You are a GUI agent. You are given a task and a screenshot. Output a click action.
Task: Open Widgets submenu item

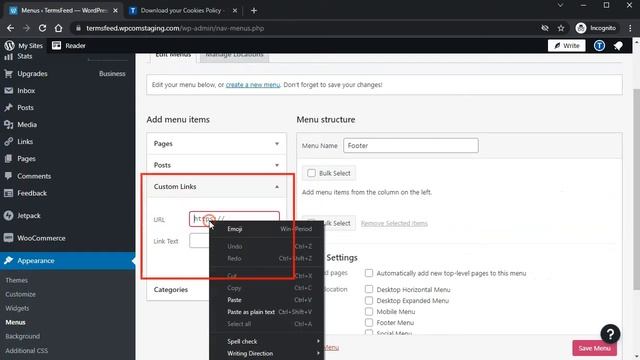pyautogui.click(x=17, y=308)
